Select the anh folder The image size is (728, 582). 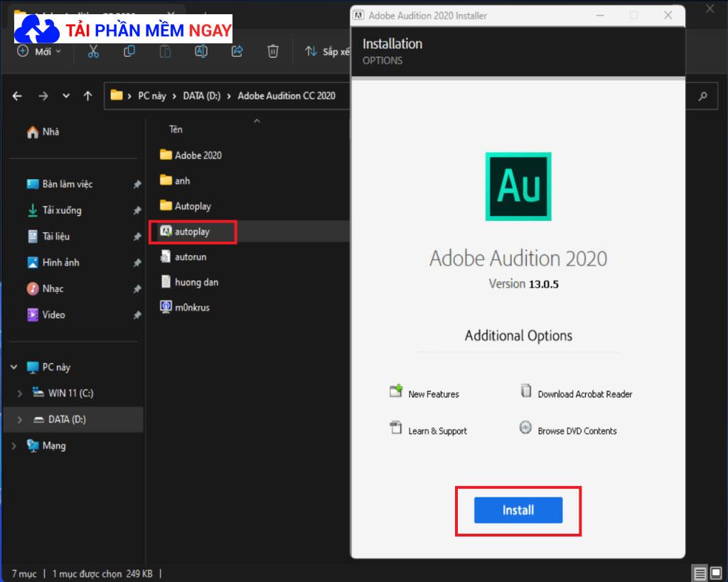(175, 180)
